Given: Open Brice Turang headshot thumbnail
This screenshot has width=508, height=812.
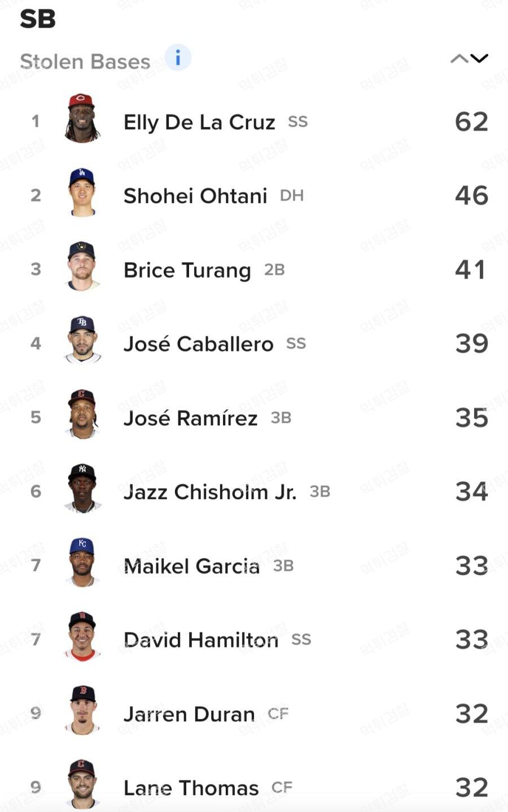Looking at the screenshot, I should coord(82,266).
